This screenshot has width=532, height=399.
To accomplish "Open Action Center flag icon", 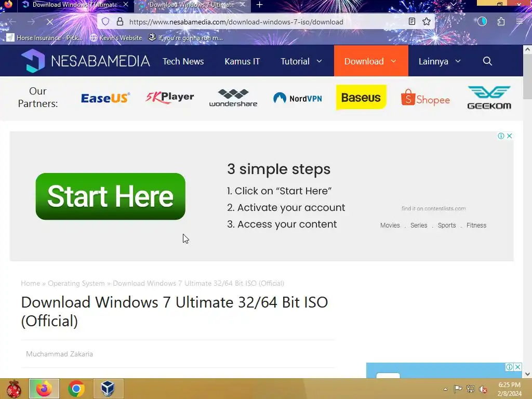I will point(458,389).
